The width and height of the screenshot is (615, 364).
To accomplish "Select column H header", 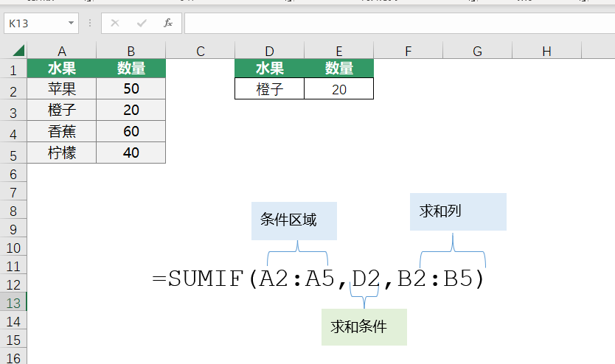I will tap(546, 51).
